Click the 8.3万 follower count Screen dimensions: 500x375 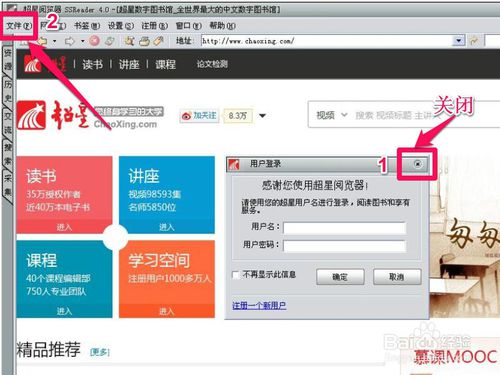tap(238, 116)
